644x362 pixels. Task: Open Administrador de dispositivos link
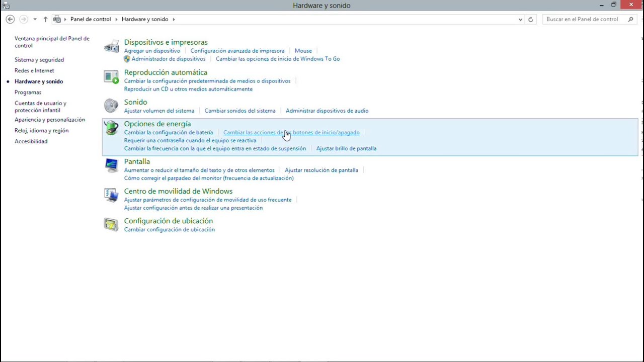click(169, 59)
